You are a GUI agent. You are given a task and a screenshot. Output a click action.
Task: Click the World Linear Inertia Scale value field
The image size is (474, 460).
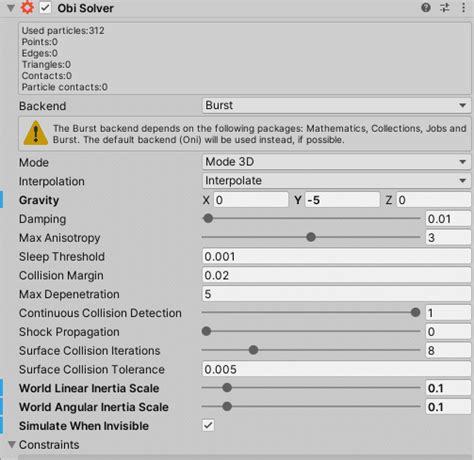pyautogui.click(x=448, y=388)
